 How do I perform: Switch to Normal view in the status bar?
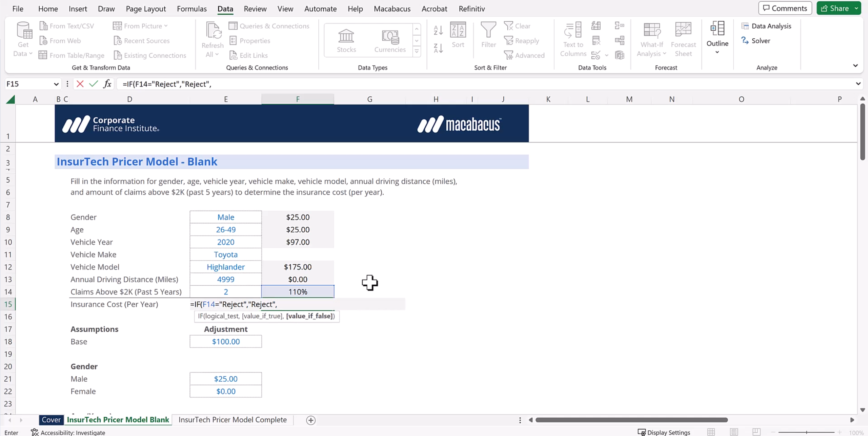pos(711,432)
